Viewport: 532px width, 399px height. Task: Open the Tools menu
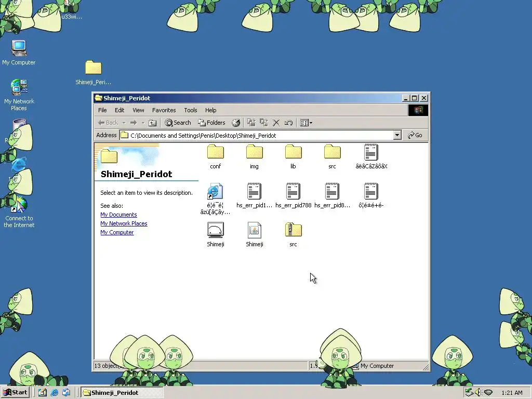[x=190, y=110]
